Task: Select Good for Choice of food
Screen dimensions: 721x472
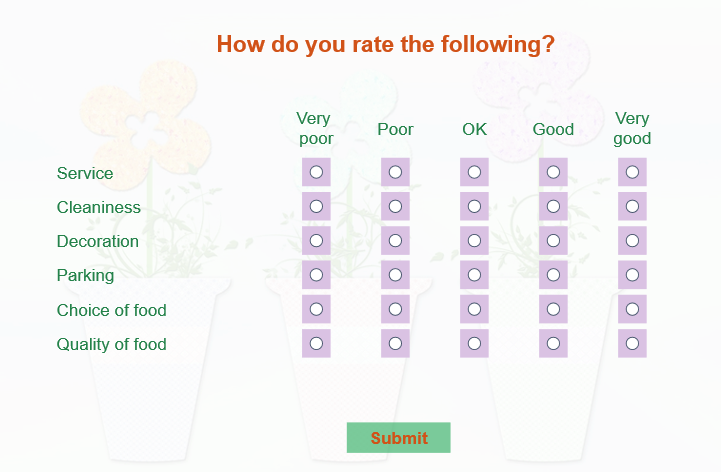Action: pos(553,309)
